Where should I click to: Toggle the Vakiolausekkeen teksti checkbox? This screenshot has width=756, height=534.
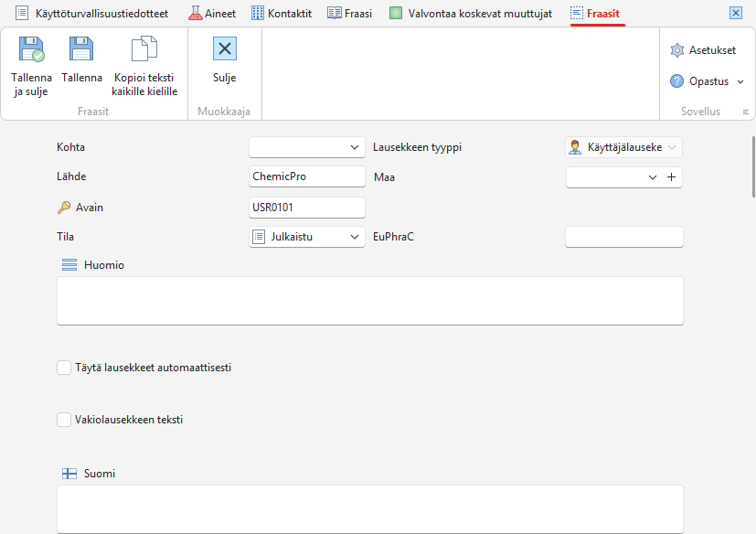pos(64,420)
